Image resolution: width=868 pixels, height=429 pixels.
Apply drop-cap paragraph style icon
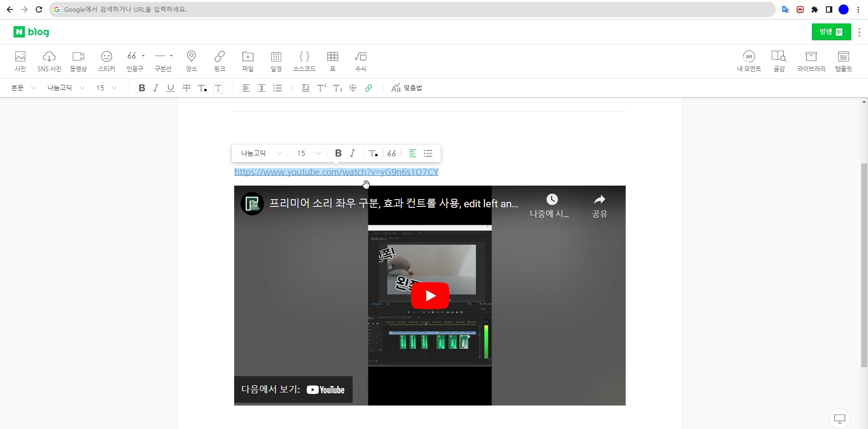click(x=306, y=88)
